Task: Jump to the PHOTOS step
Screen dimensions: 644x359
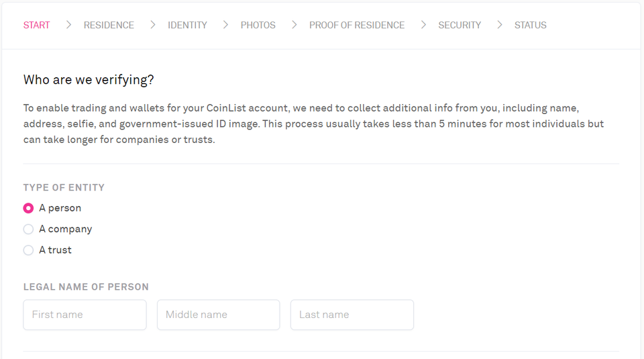Action: pos(258,25)
